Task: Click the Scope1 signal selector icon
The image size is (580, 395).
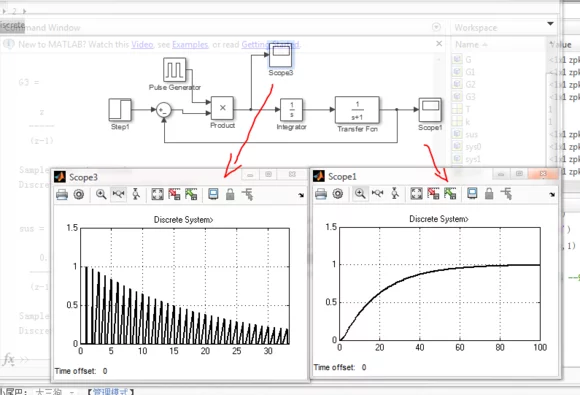Action: (x=506, y=194)
